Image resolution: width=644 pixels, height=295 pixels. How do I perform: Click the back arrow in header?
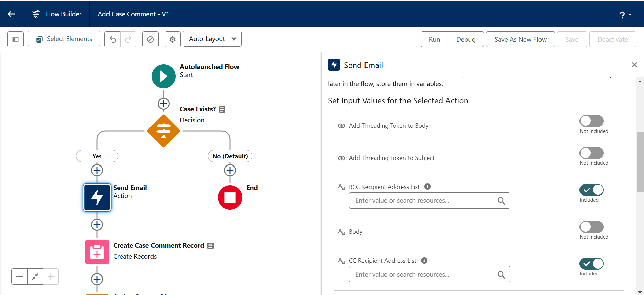12,14
